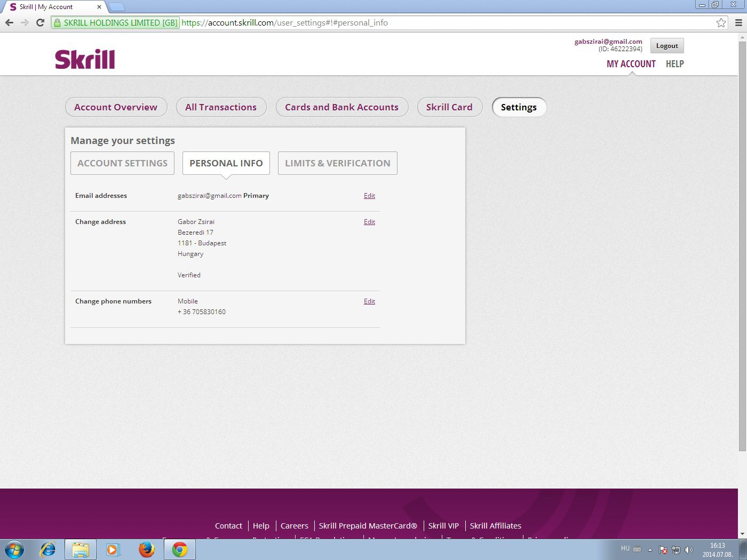Switch to LIMITS & VERIFICATION sub-tab
The width and height of the screenshot is (747, 560).
(338, 163)
